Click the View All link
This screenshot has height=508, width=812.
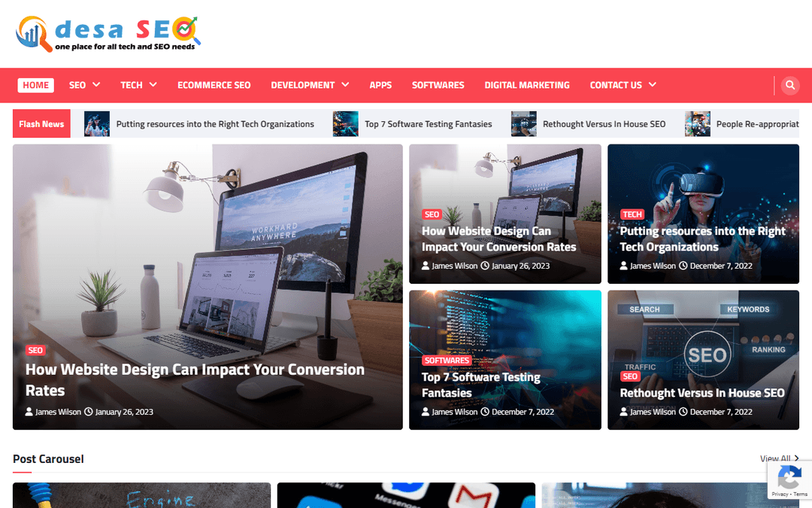pyautogui.click(x=780, y=458)
